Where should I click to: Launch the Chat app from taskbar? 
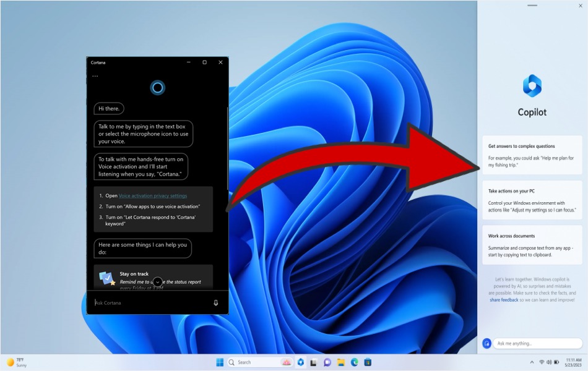pyautogui.click(x=327, y=362)
